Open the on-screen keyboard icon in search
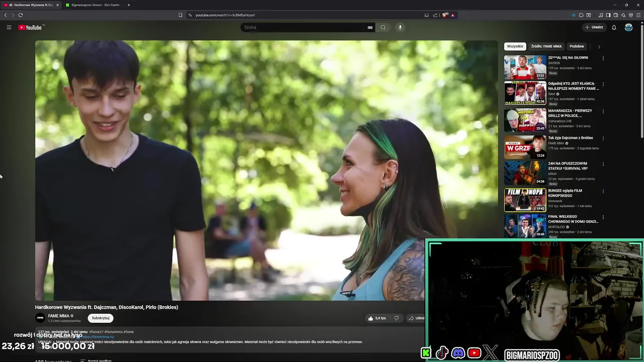Viewport: 644px width, 362px height. click(x=370, y=28)
